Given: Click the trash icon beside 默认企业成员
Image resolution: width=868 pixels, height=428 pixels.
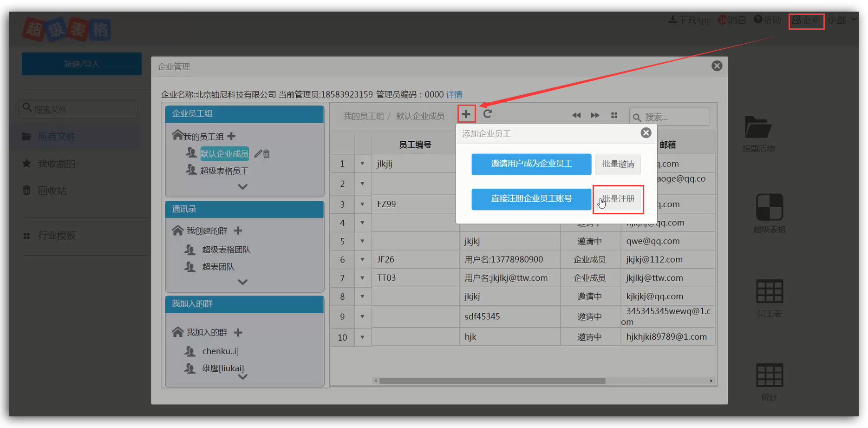Looking at the screenshot, I should pyautogui.click(x=267, y=153).
